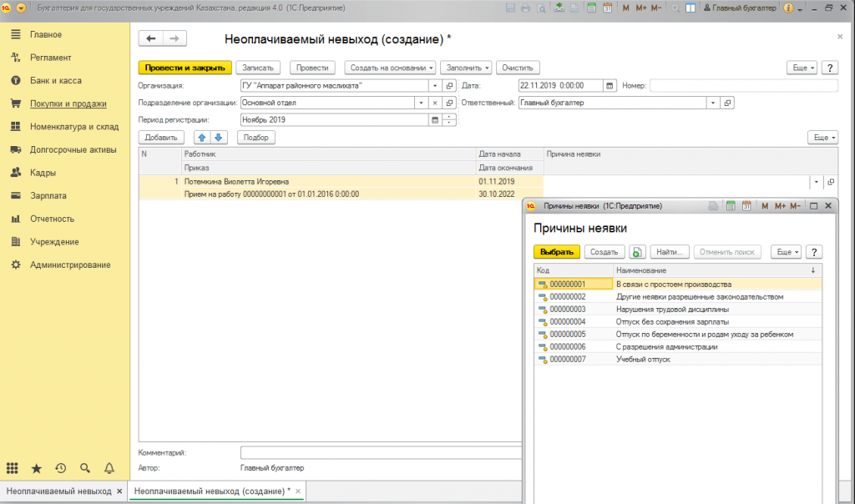This screenshot has height=504, width=855.
Task: Open the sections grid menu icon
Action: (x=13, y=468)
